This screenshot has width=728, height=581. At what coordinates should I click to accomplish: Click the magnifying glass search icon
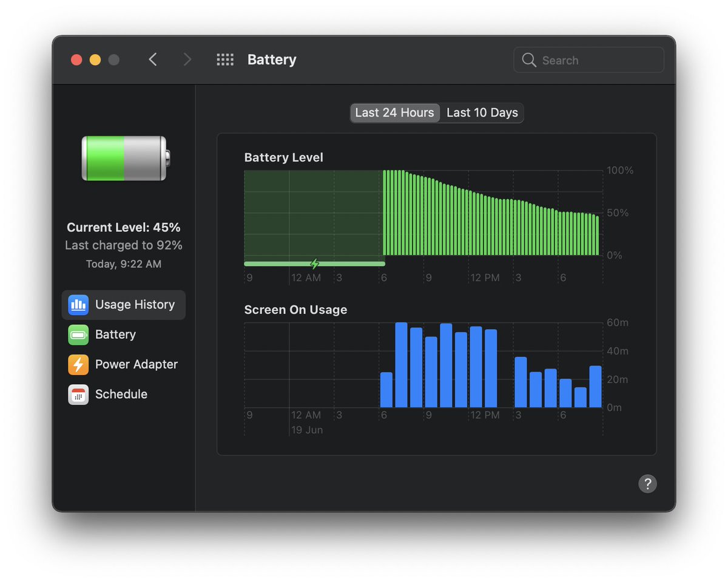529,60
